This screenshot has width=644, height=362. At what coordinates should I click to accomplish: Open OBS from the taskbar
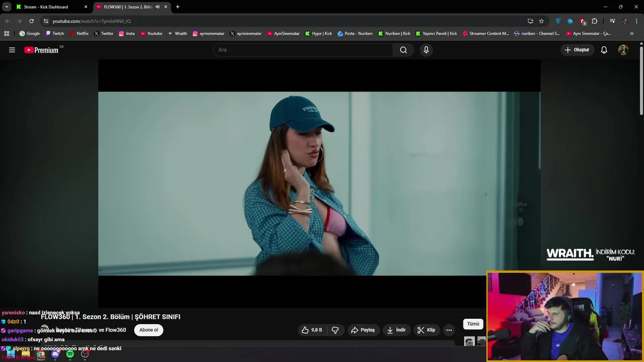[x=85, y=354]
